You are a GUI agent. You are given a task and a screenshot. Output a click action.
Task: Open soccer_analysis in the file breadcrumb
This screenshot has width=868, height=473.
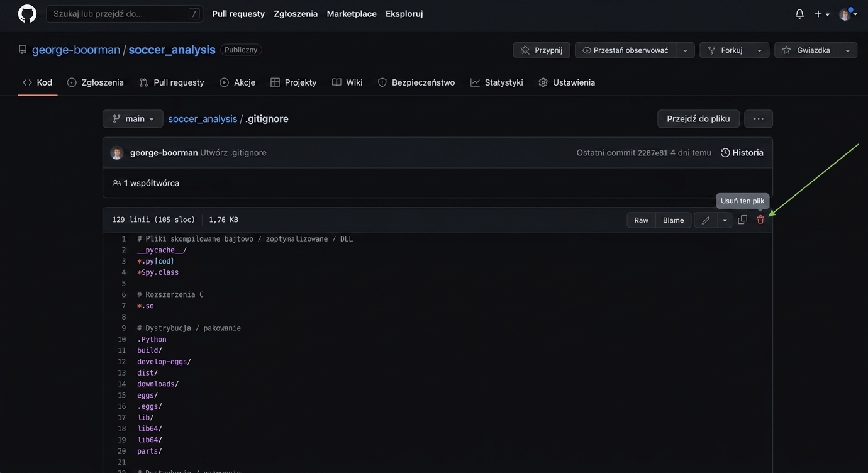pyautogui.click(x=203, y=119)
